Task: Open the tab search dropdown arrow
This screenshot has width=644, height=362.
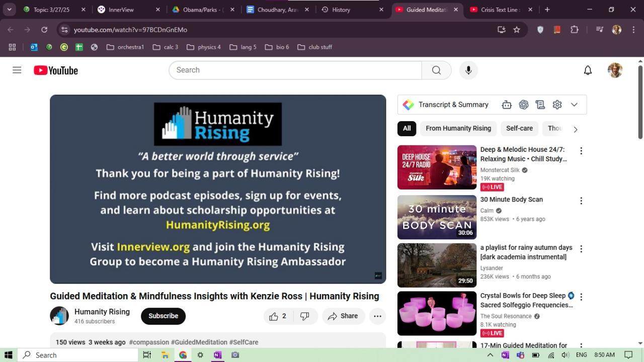Action: pyautogui.click(x=9, y=10)
